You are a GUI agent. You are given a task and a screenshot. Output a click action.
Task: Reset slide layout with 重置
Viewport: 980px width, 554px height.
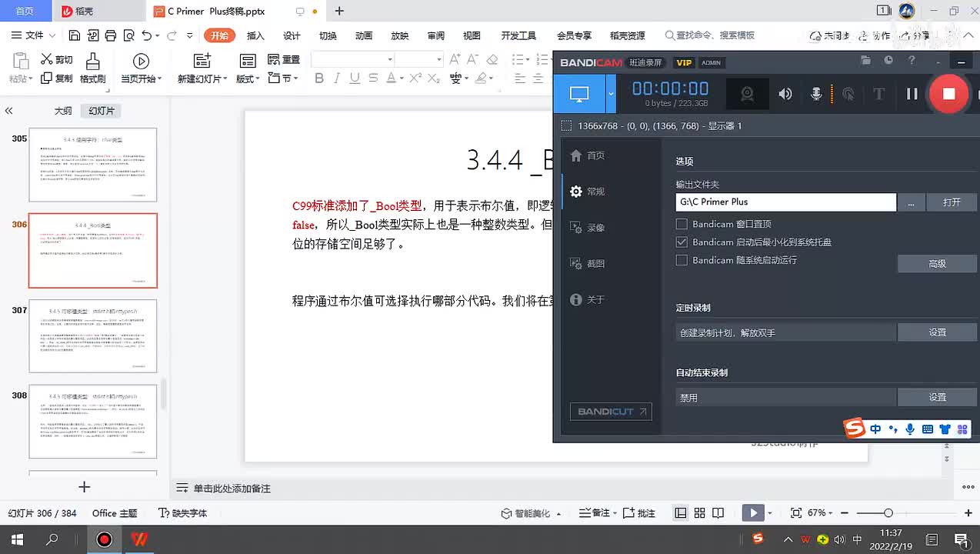pyautogui.click(x=283, y=59)
